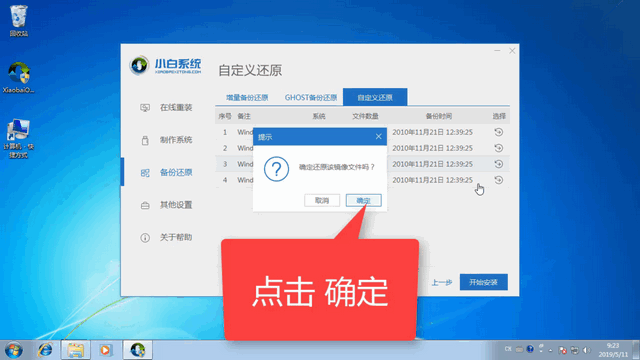Launch Internet Explorer from taskbar
The image size is (640, 360).
point(45,350)
